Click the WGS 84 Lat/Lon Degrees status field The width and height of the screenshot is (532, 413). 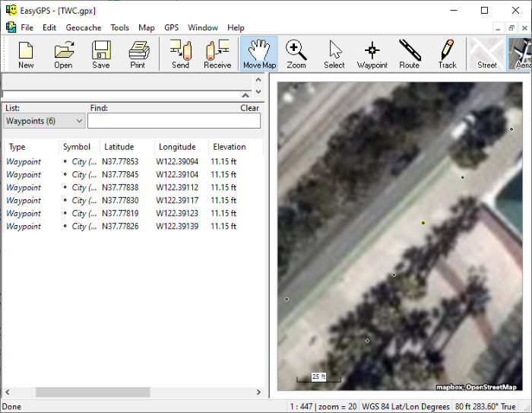[406, 407]
